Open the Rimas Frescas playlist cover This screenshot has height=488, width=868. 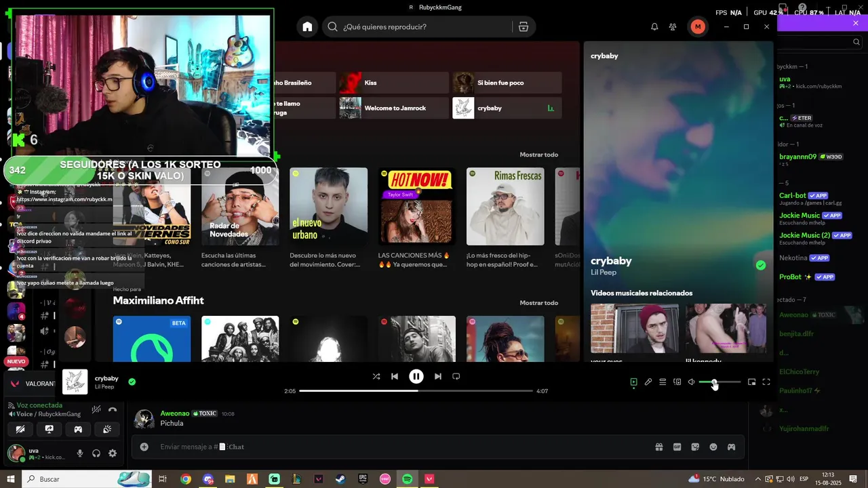pyautogui.click(x=505, y=207)
